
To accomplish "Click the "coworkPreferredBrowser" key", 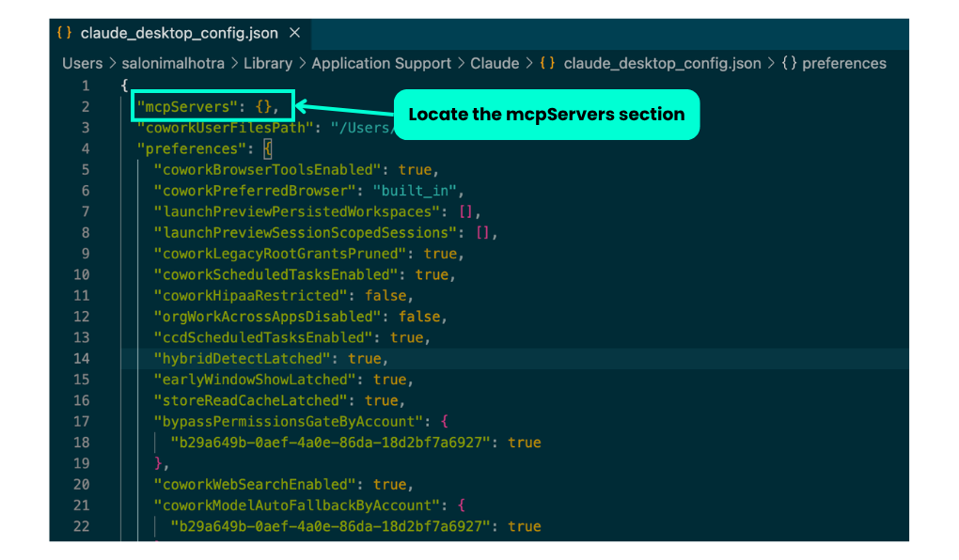I will tap(255, 191).
